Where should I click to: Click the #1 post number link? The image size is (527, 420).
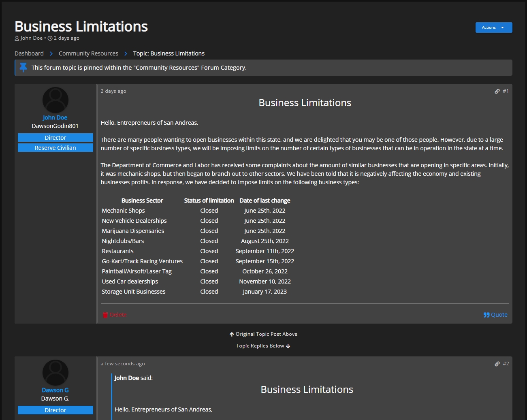[506, 91]
